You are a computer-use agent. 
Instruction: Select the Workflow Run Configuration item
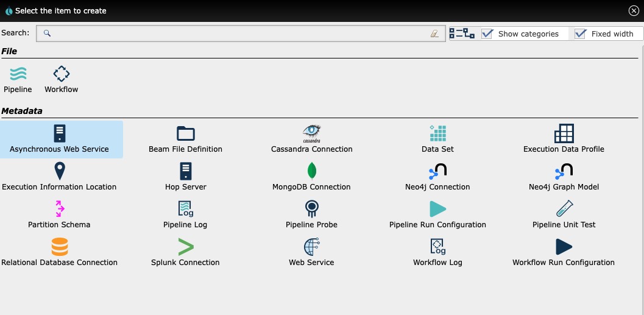[x=564, y=253]
